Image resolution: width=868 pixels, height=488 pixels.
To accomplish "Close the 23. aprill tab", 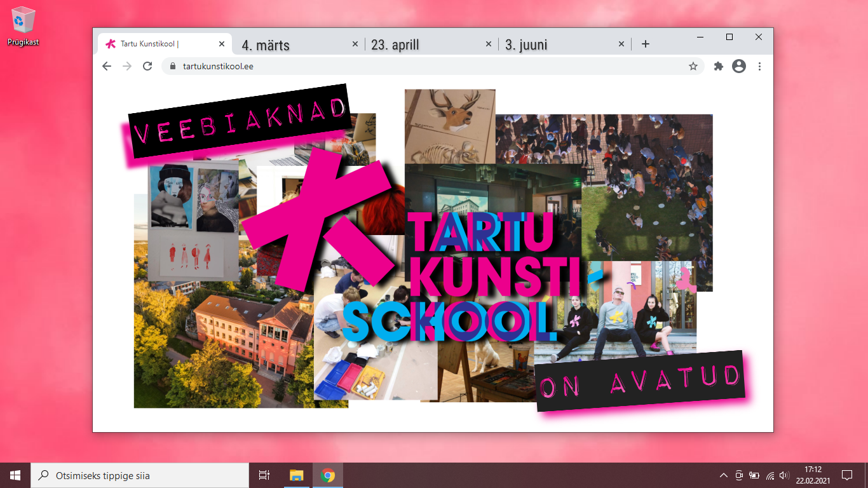I will point(489,44).
